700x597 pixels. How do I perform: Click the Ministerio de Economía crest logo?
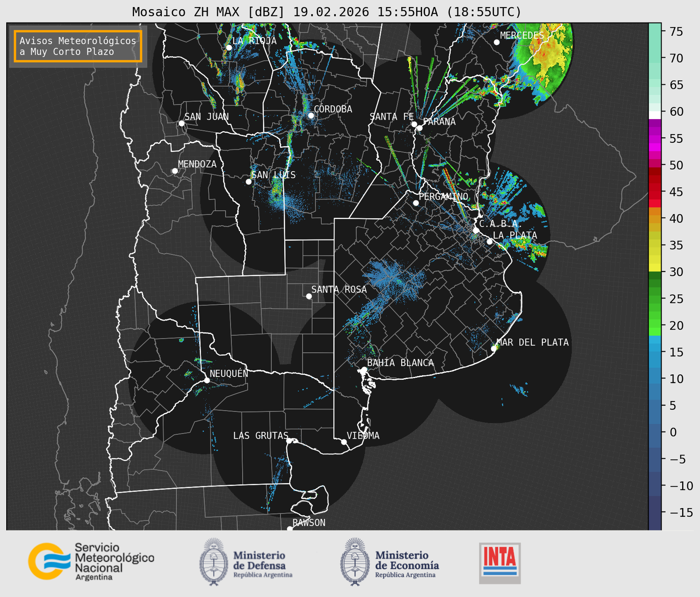(355, 562)
